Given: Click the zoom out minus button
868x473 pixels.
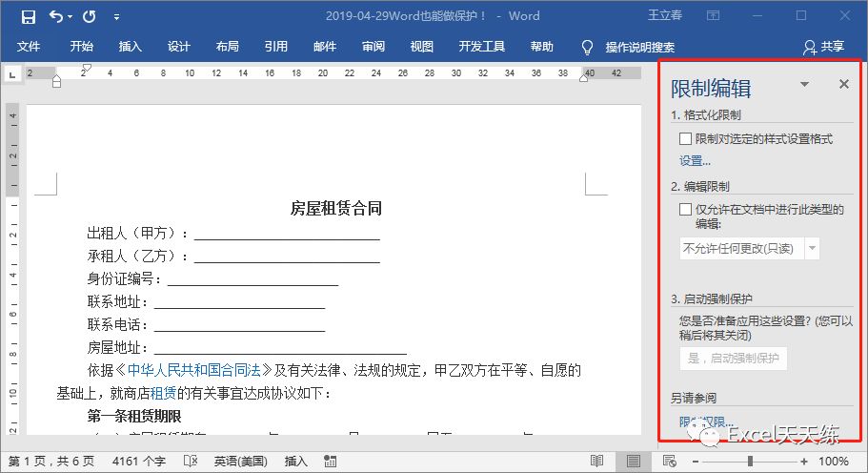Looking at the screenshot, I should [x=696, y=461].
